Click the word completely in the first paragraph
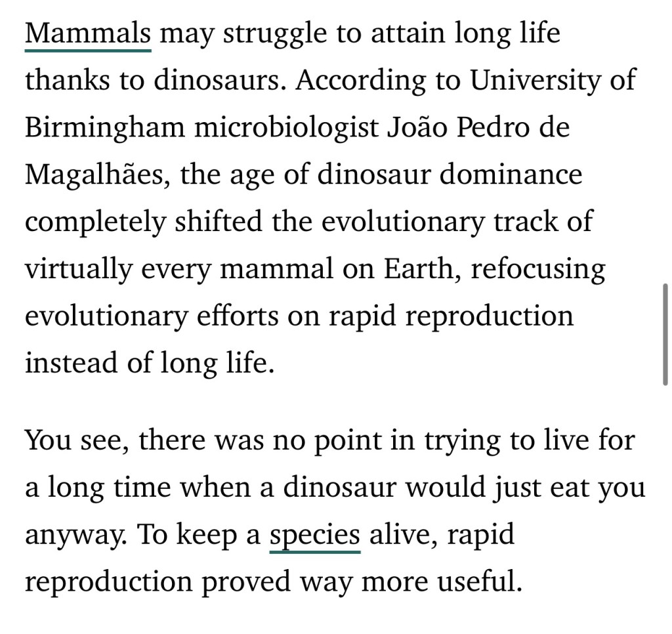 click(95, 222)
